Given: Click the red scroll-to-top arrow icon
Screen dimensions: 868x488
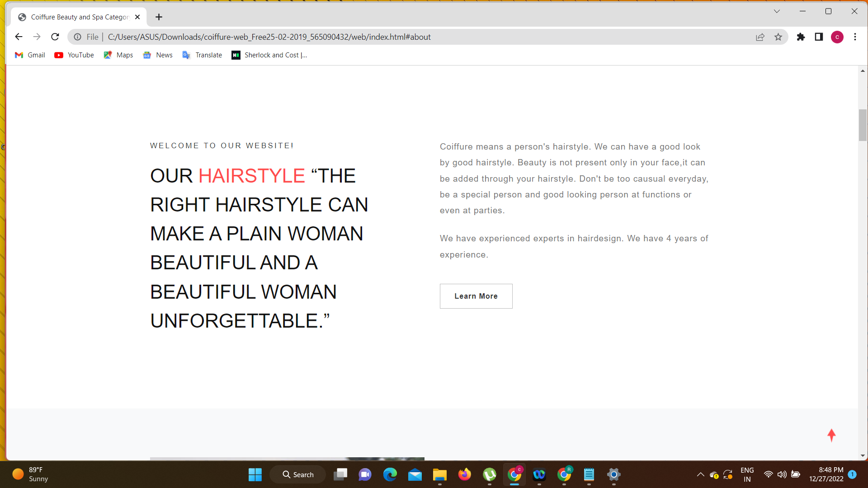Looking at the screenshot, I should click(x=831, y=435).
